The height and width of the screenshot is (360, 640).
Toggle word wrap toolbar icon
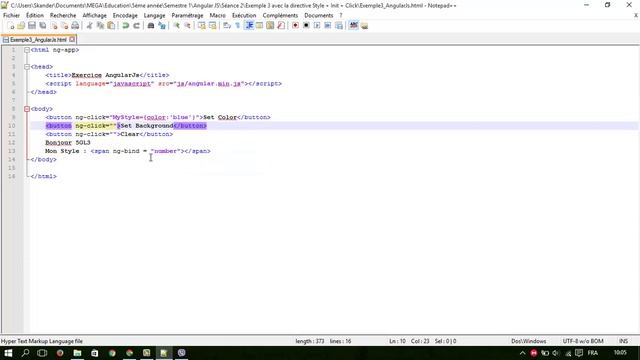pyautogui.click(x=227, y=26)
